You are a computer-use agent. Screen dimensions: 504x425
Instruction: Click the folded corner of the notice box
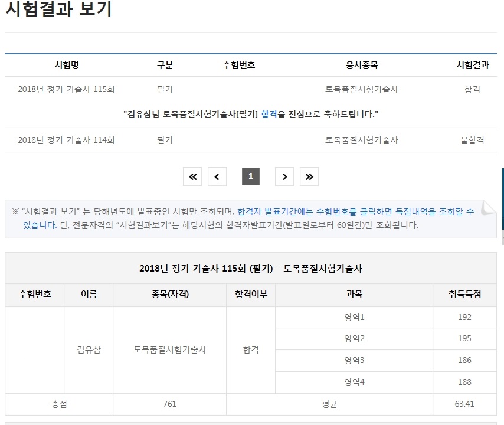click(x=488, y=209)
